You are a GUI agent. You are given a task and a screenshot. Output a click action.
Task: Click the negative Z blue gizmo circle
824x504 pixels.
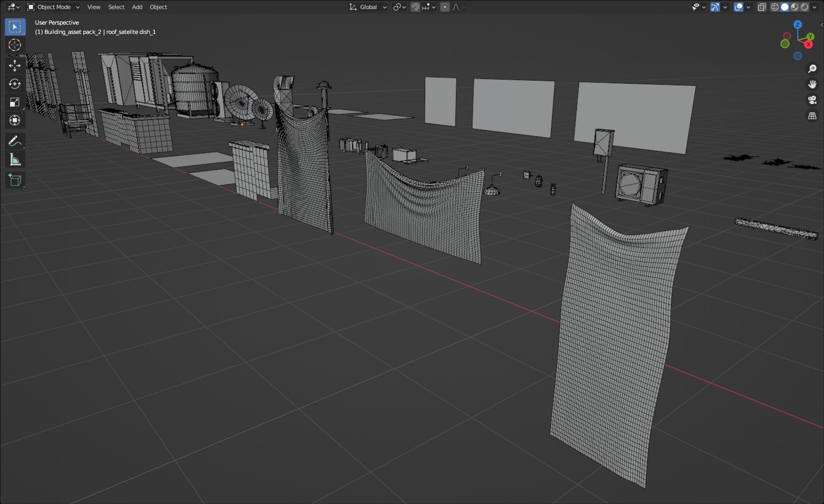pyautogui.click(x=798, y=56)
